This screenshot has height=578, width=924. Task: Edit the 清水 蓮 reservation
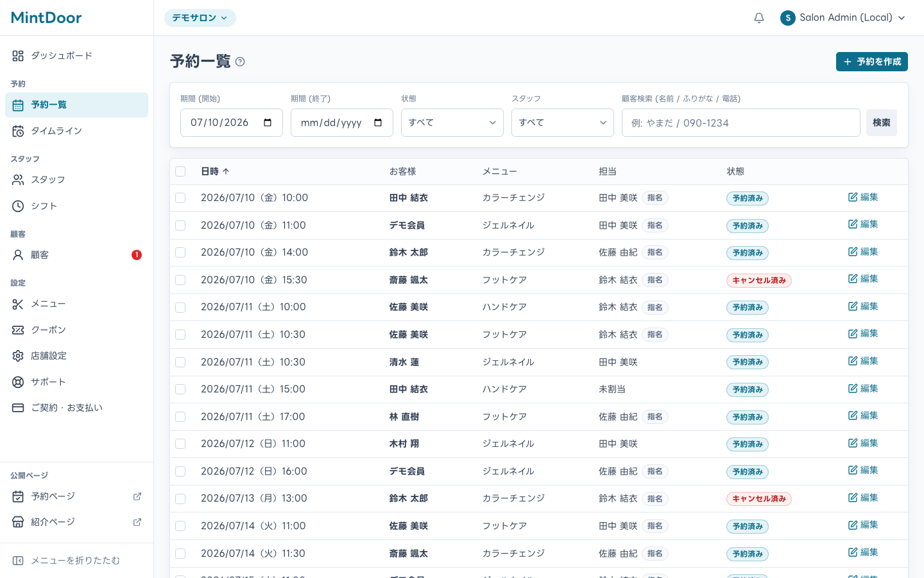[x=863, y=361]
